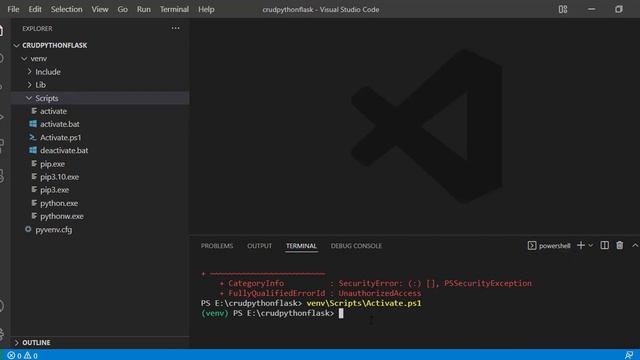
Task: Open the File menu
Action: tap(13, 9)
